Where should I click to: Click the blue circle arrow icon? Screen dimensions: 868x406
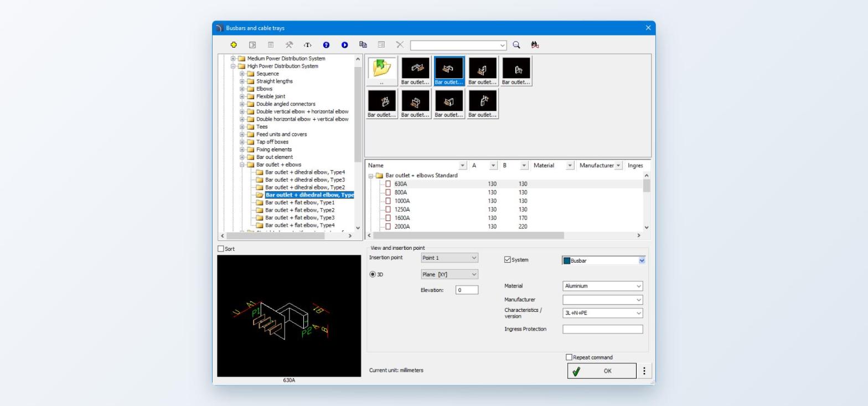pyautogui.click(x=344, y=45)
